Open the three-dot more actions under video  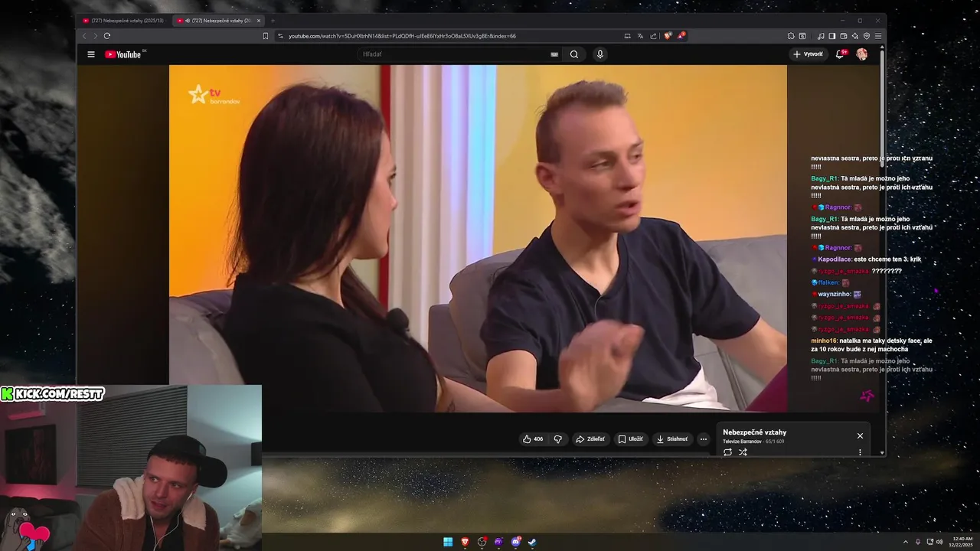pyautogui.click(x=704, y=439)
